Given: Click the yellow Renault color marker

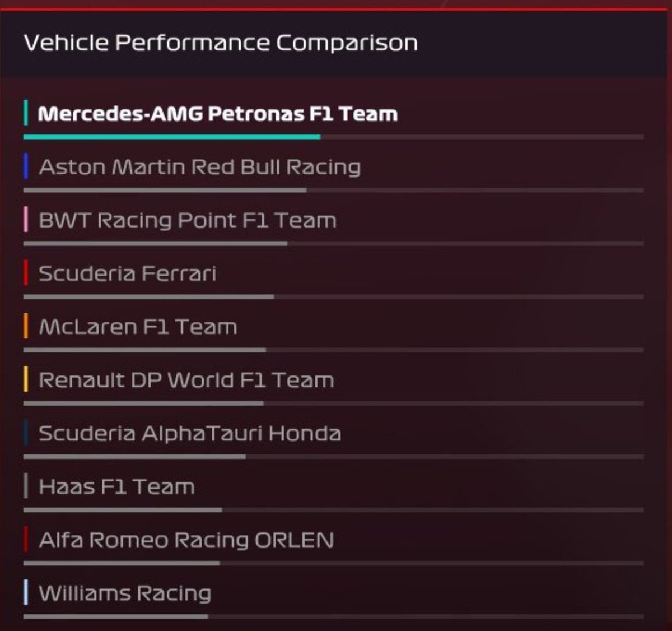Looking at the screenshot, I should (26, 379).
